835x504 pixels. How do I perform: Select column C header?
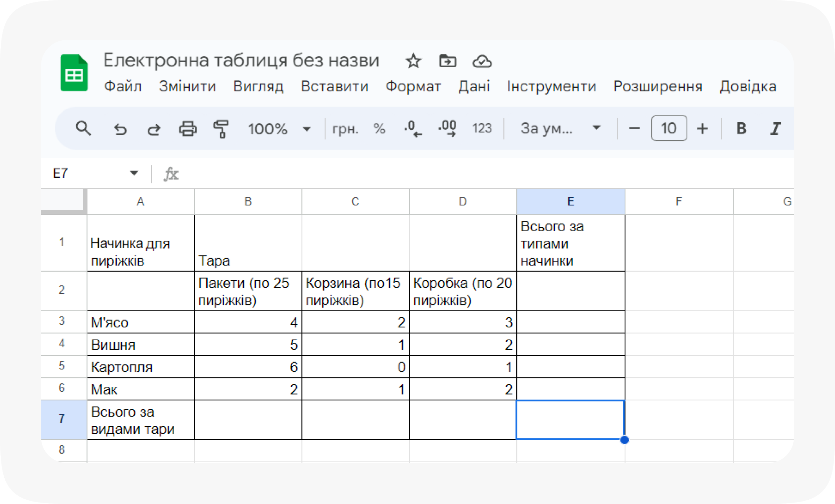point(355,201)
